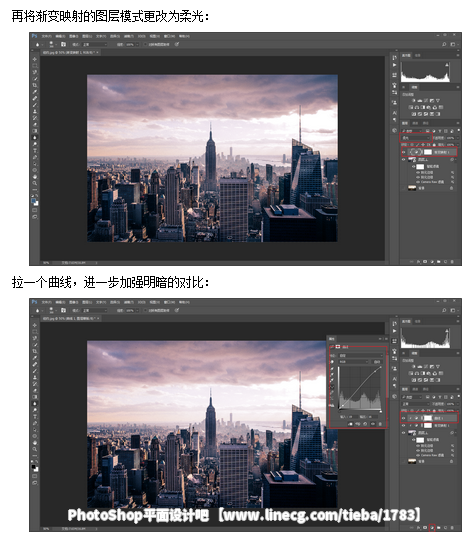Image resolution: width=476 pixels, height=534 pixels.
Task: Open Layer menu in lower Photoshop window
Action: click(87, 302)
